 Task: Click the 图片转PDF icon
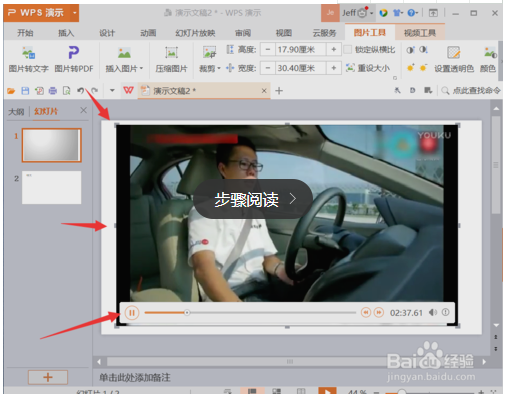74,53
